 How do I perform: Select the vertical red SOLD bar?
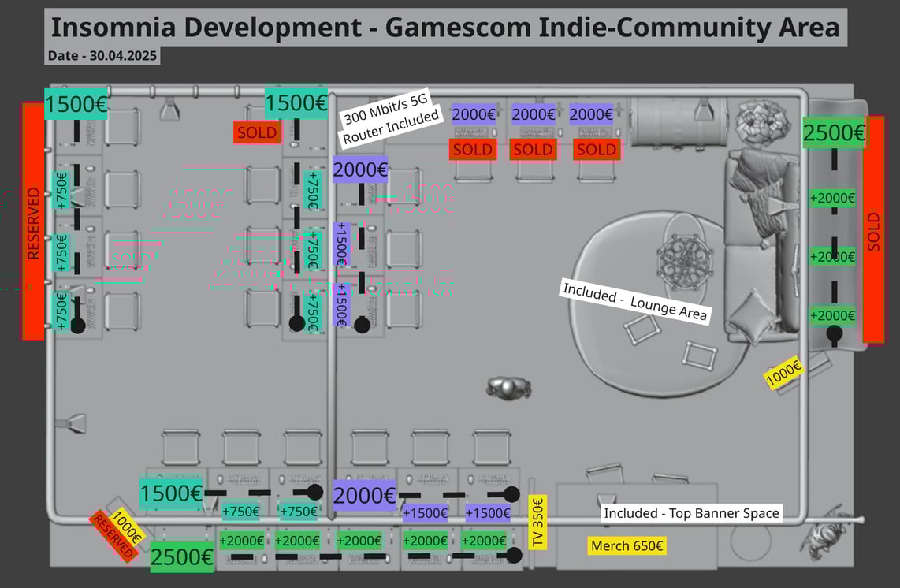pos(873,229)
